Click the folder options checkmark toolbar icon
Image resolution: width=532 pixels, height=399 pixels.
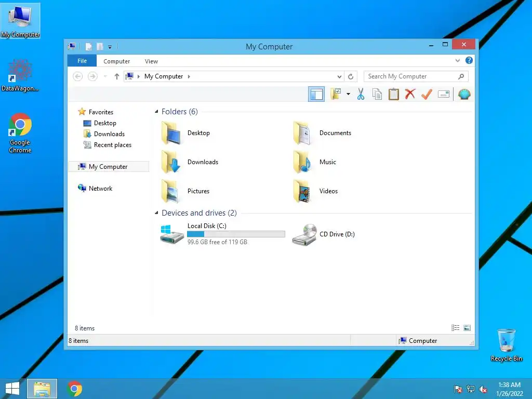coord(336,94)
